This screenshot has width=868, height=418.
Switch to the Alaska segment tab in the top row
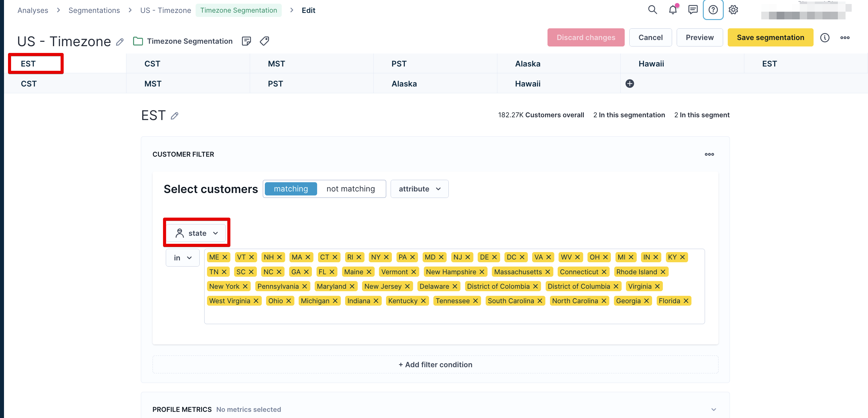click(x=527, y=64)
